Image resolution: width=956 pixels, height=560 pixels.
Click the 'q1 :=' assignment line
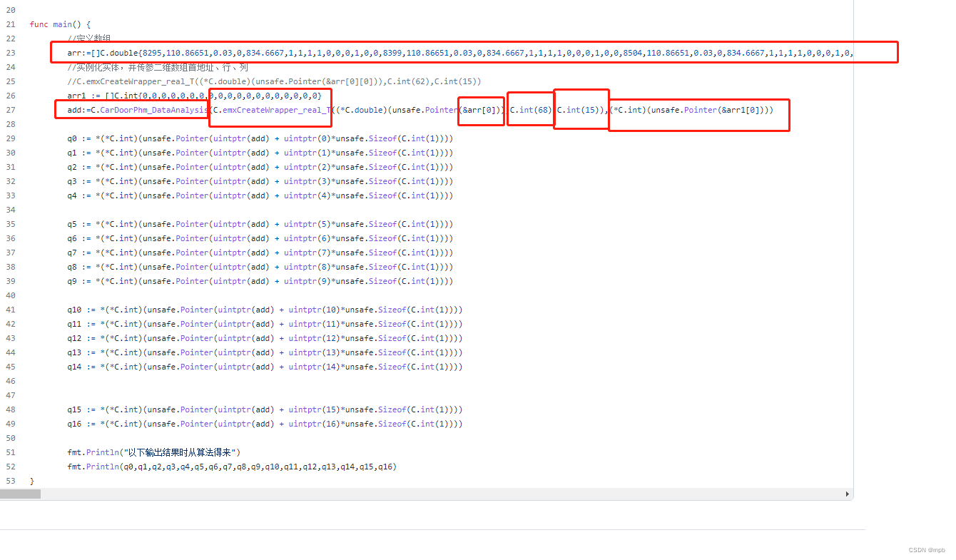click(x=260, y=153)
